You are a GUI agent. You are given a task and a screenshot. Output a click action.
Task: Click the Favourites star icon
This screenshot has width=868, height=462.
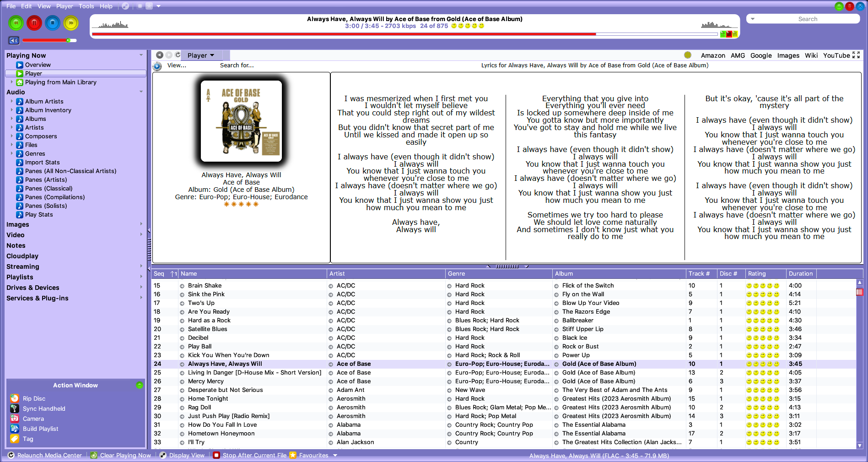(293, 455)
